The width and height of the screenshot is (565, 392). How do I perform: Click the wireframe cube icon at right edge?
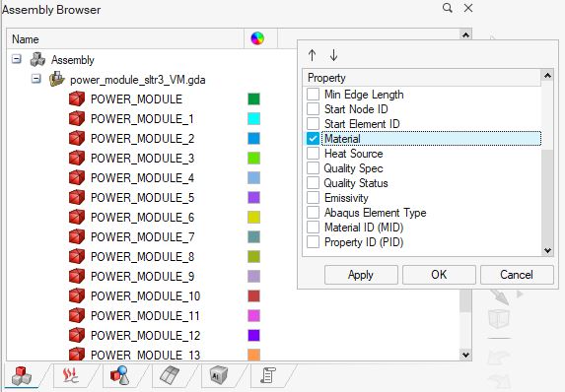[x=499, y=318]
